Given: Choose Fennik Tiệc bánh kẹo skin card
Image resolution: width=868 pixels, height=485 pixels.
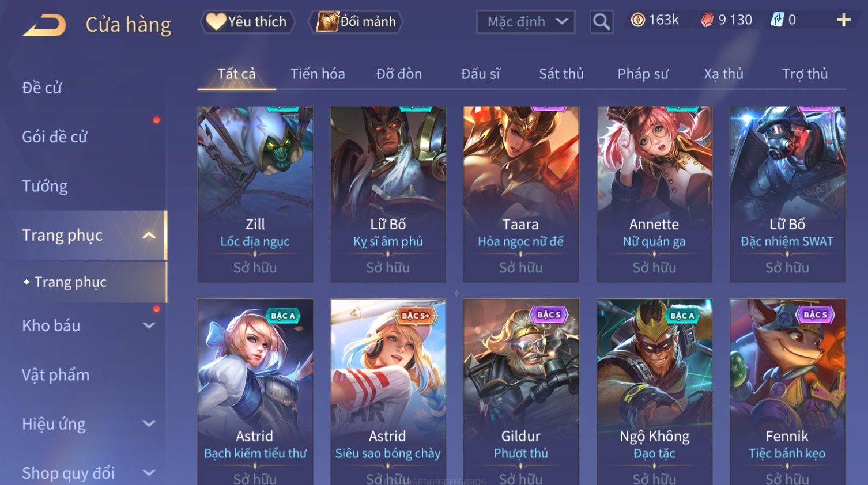Looking at the screenshot, I should point(787,392).
